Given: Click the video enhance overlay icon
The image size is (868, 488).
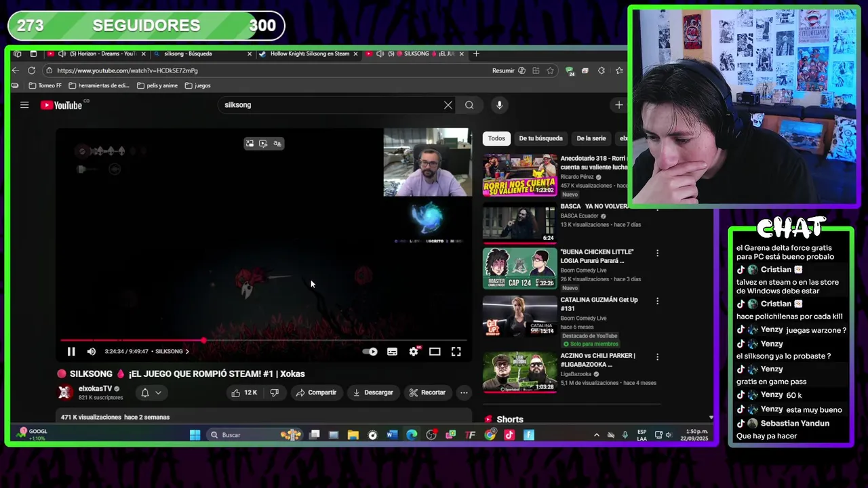Looking at the screenshot, I should [x=263, y=143].
